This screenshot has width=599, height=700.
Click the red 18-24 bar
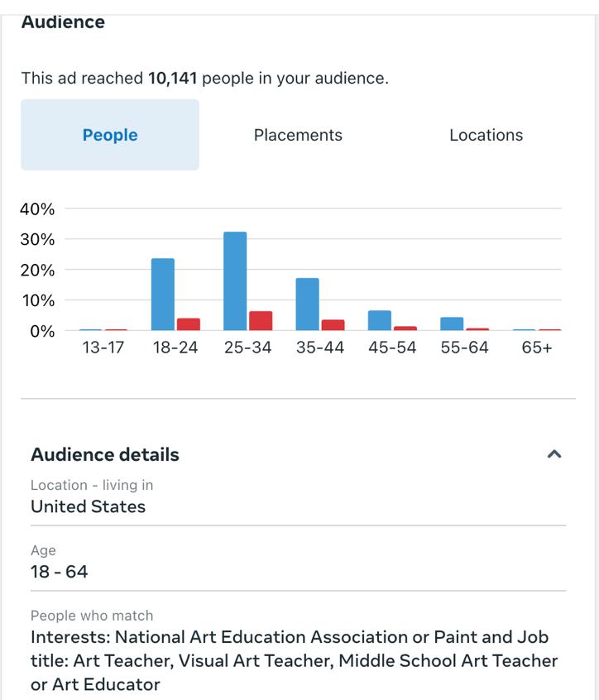(x=189, y=324)
